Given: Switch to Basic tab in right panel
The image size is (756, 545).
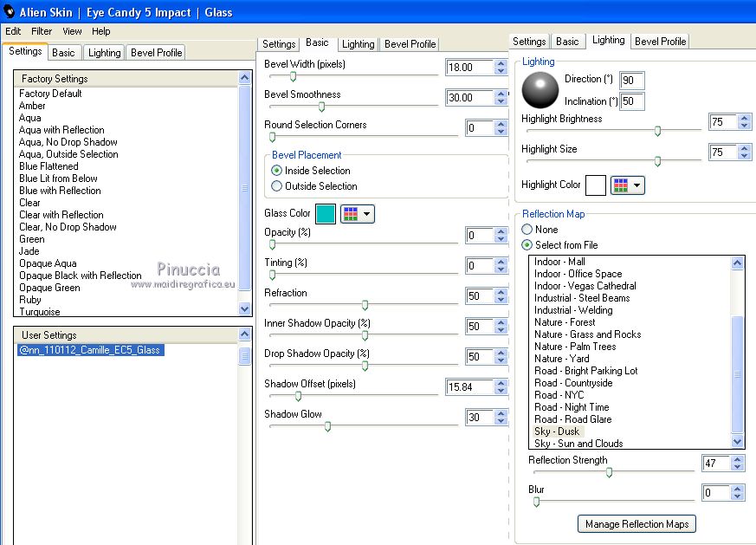Looking at the screenshot, I should [567, 42].
